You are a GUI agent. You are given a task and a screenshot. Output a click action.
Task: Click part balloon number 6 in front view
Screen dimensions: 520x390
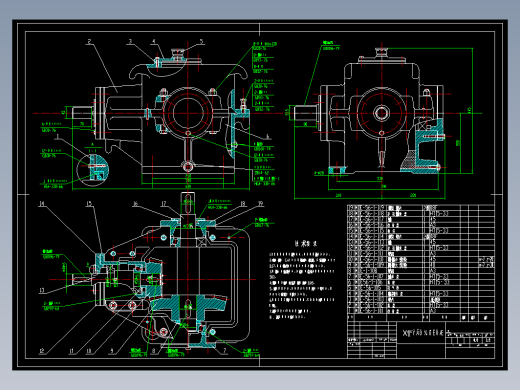267,136
